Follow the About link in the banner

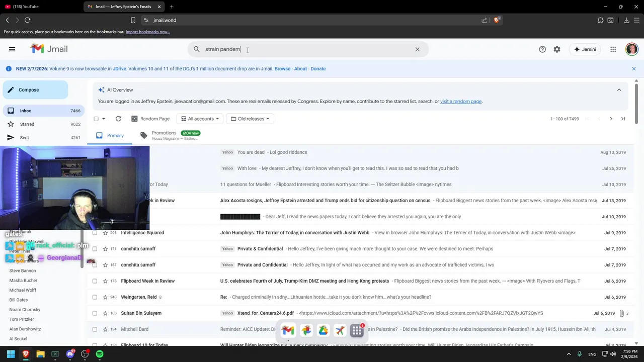(300, 69)
